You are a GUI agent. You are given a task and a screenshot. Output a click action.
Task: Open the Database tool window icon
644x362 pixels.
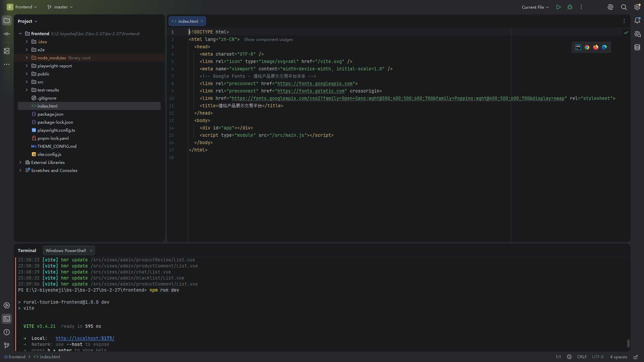click(637, 47)
